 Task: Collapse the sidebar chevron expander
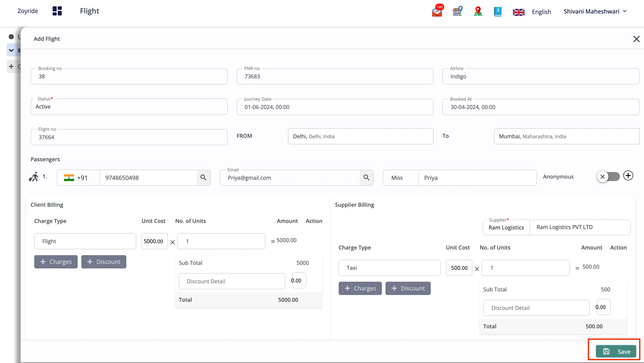point(11,50)
